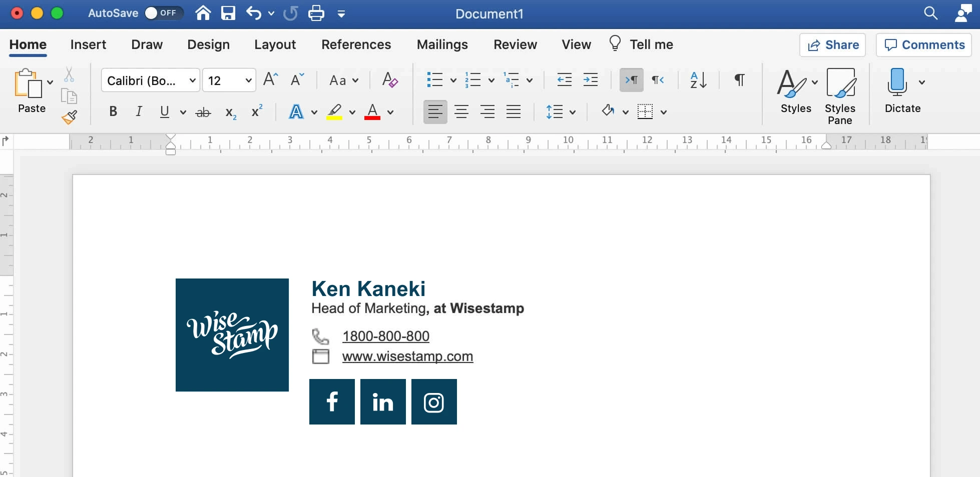Apply strikethrough formatting
This screenshot has height=477, width=980.
[x=203, y=111]
